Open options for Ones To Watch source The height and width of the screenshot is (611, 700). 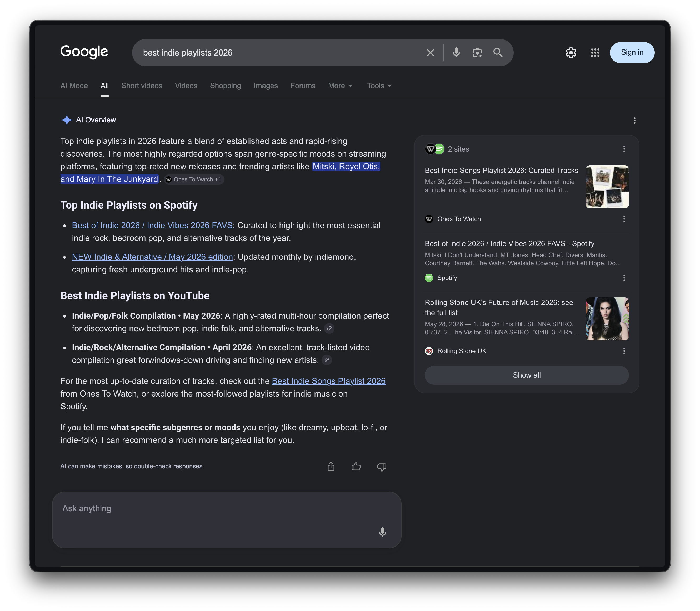click(624, 219)
